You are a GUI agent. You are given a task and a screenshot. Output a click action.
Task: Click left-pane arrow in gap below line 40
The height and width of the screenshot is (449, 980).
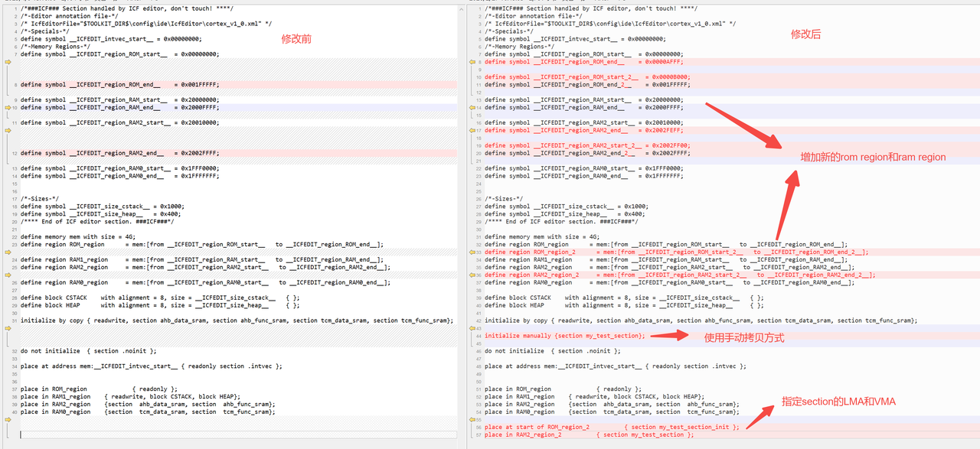(8, 419)
